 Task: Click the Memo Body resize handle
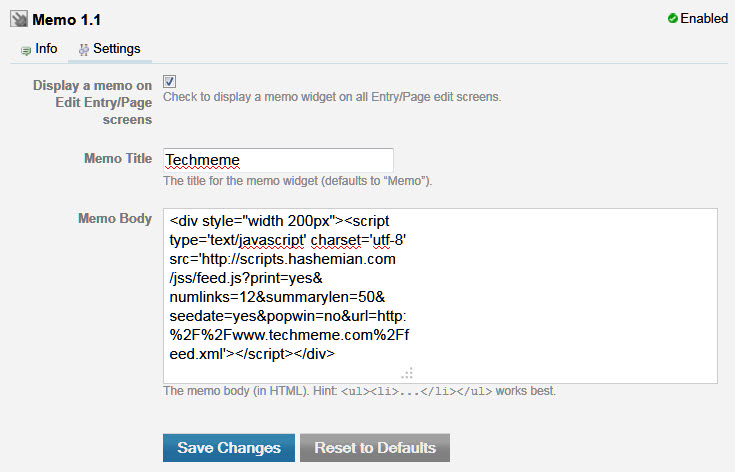point(407,371)
